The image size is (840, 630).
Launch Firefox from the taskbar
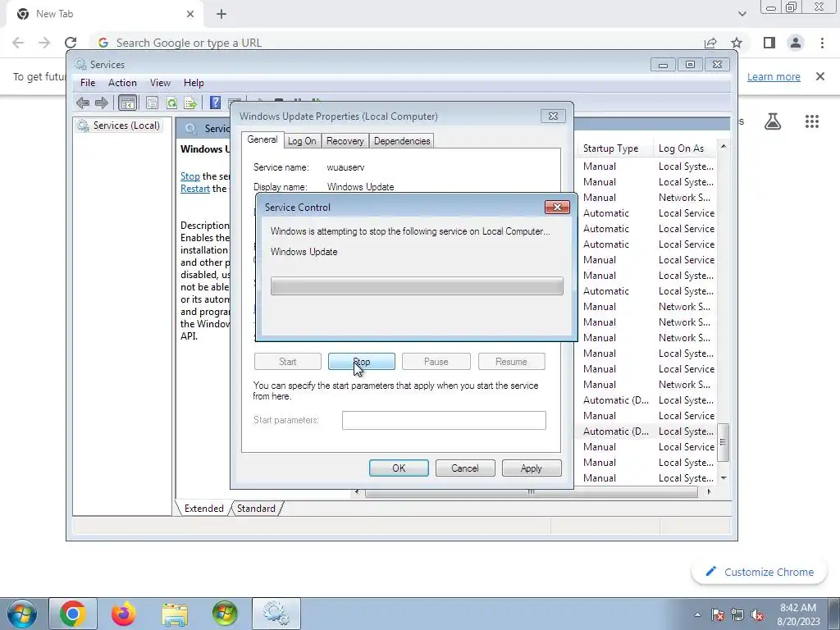tap(124, 614)
